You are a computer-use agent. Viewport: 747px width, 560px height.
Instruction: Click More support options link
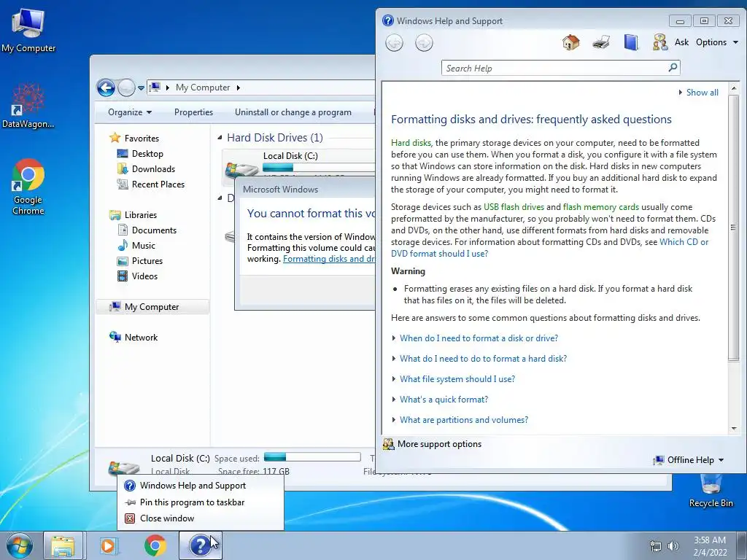[439, 444]
